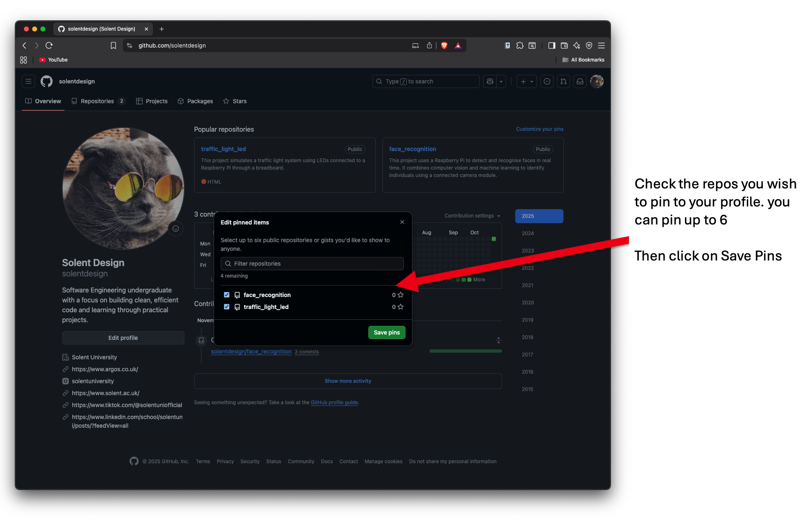Star the face_recognition repo in dialog
This screenshot has height=521, width=812.
pos(400,295)
